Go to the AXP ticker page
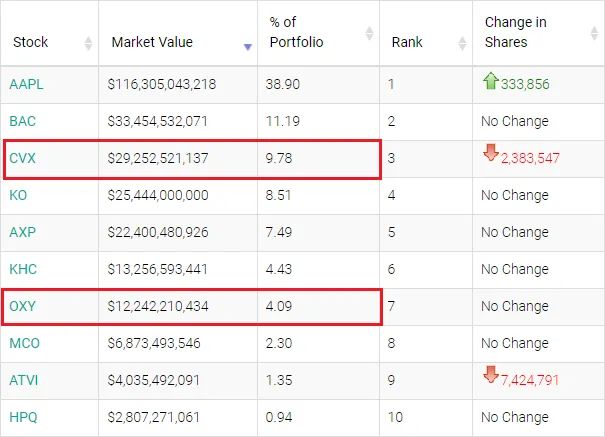605x437 pixels. click(22, 232)
